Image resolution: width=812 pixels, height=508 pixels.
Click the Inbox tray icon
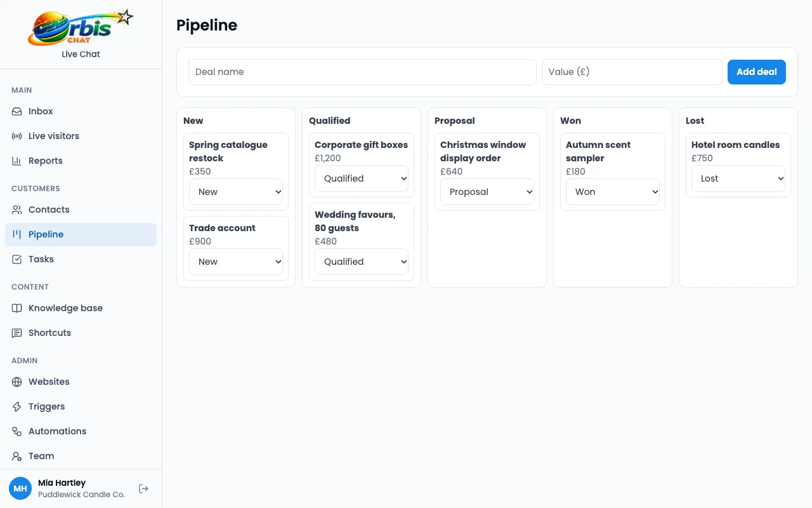coord(17,111)
